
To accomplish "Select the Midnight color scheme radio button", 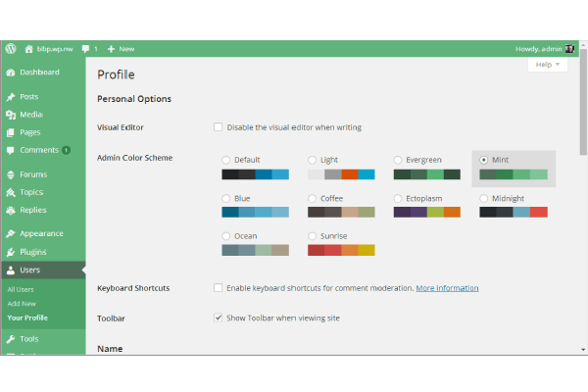I will tap(484, 198).
